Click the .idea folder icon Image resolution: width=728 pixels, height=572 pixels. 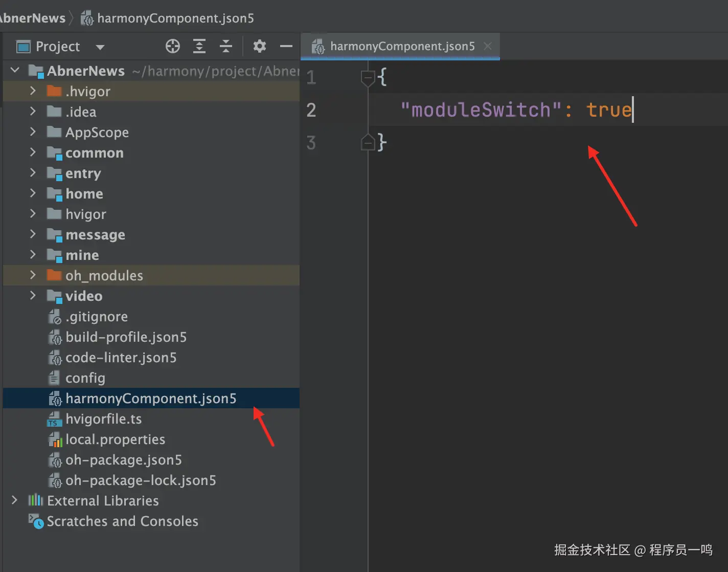[x=54, y=112]
